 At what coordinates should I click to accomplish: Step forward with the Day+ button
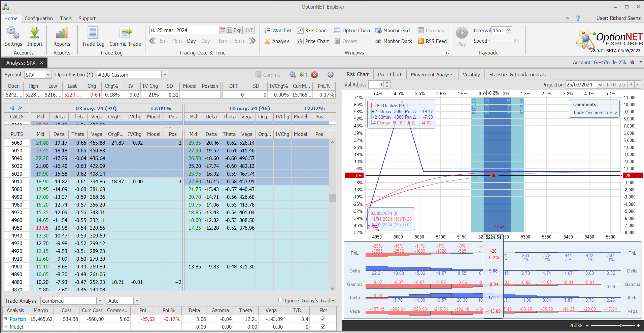[x=207, y=41]
